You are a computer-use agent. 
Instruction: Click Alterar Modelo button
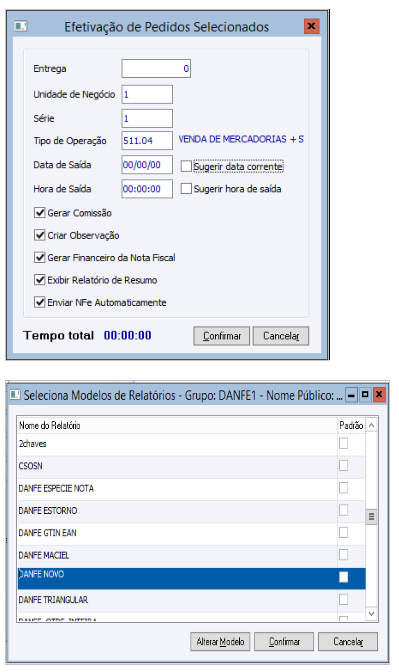(220, 642)
